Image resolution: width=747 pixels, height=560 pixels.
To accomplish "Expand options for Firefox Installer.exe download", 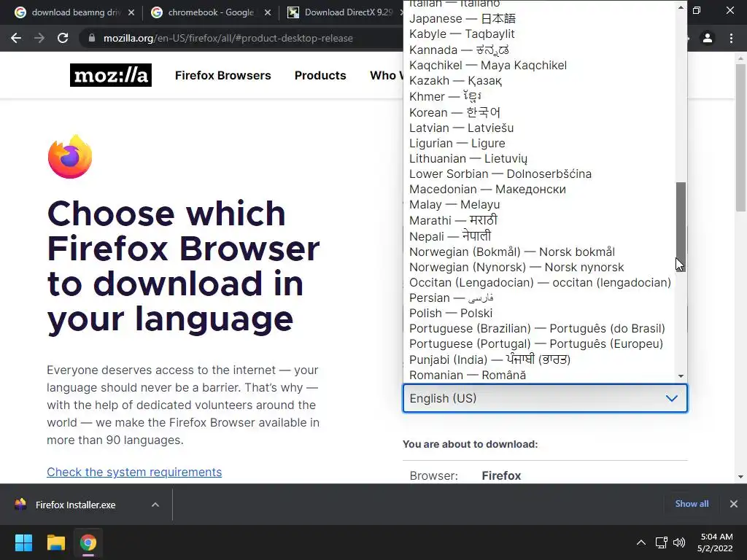I will coord(155,505).
